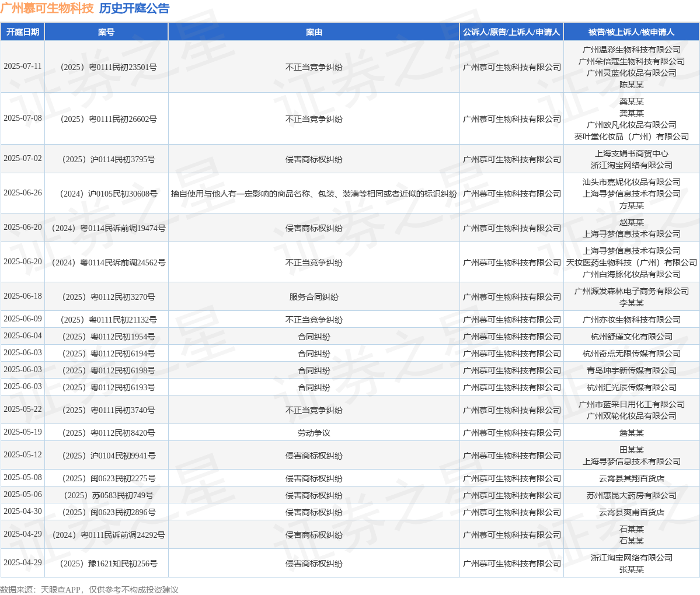Click the cause 劳动争议
The width and height of the screenshot is (700, 595).
pyautogui.click(x=314, y=433)
